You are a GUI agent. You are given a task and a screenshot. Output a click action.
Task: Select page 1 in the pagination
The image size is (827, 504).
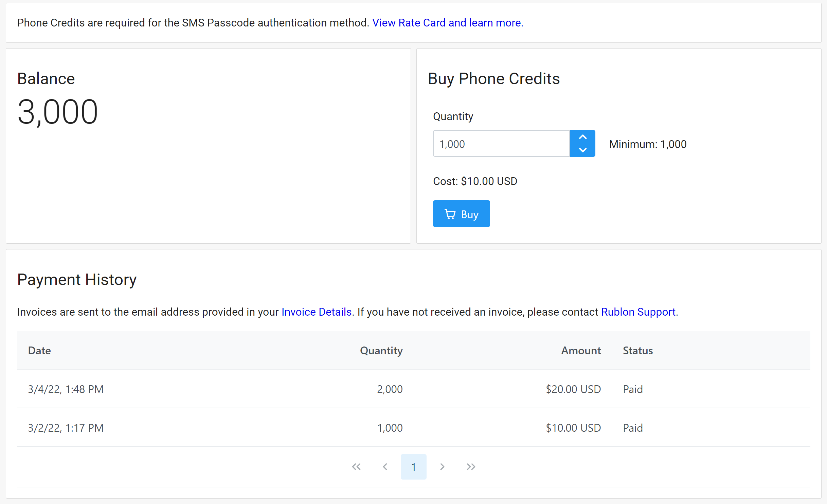pyautogui.click(x=413, y=467)
